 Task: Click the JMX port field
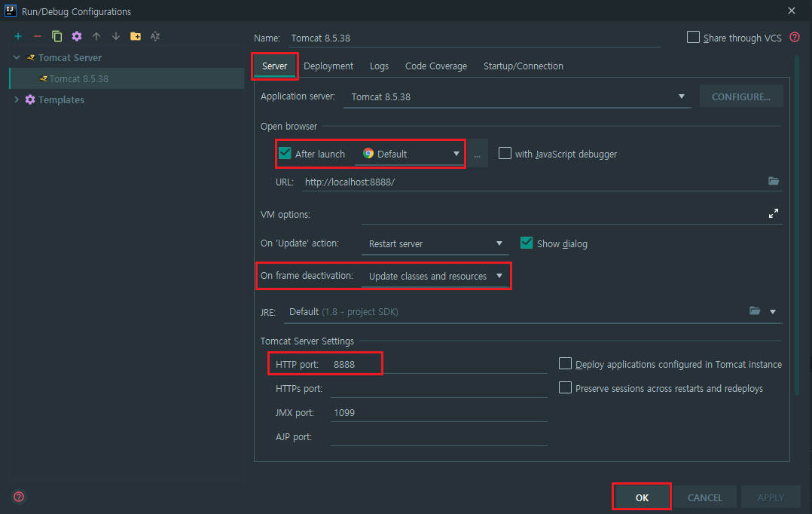[x=438, y=412]
